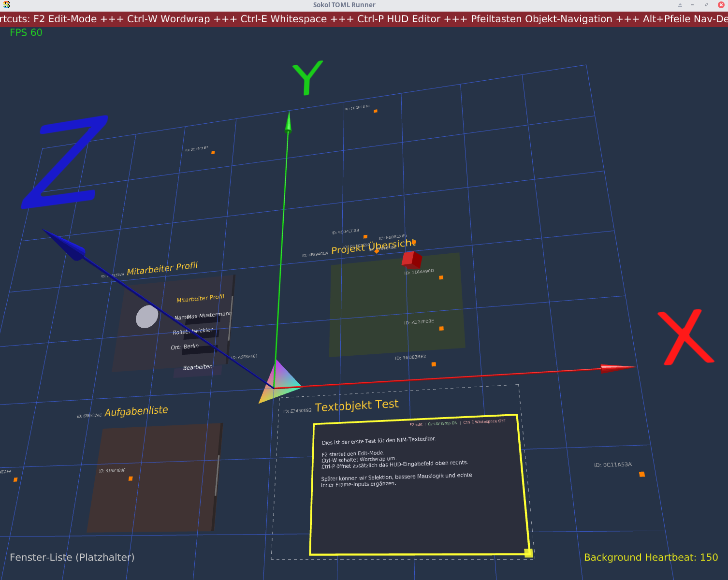Image resolution: width=728 pixels, height=580 pixels.
Task: Collapse the Projekt Übersicht panel
Action: [373, 246]
